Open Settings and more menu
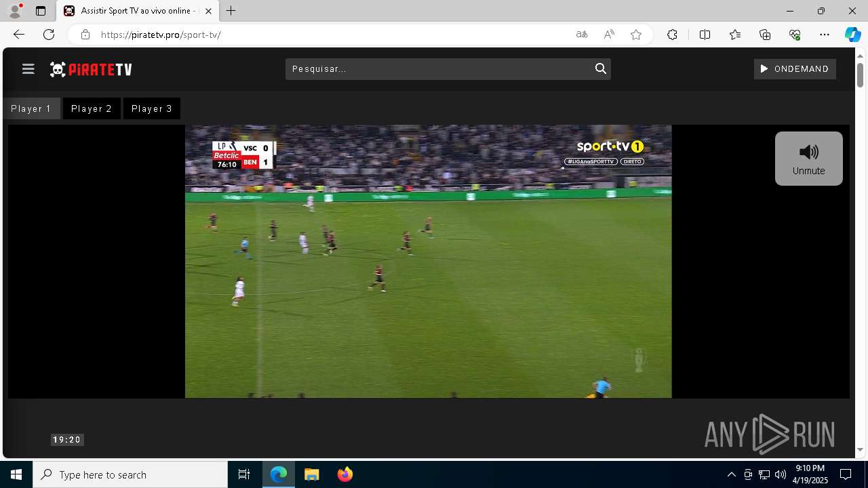868x488 pixels. tap(825, 35)
